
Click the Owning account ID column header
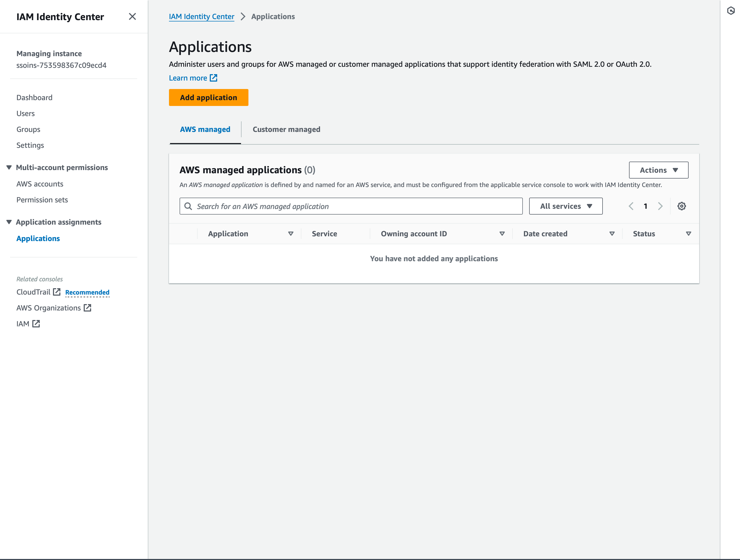tap(413, 234)
